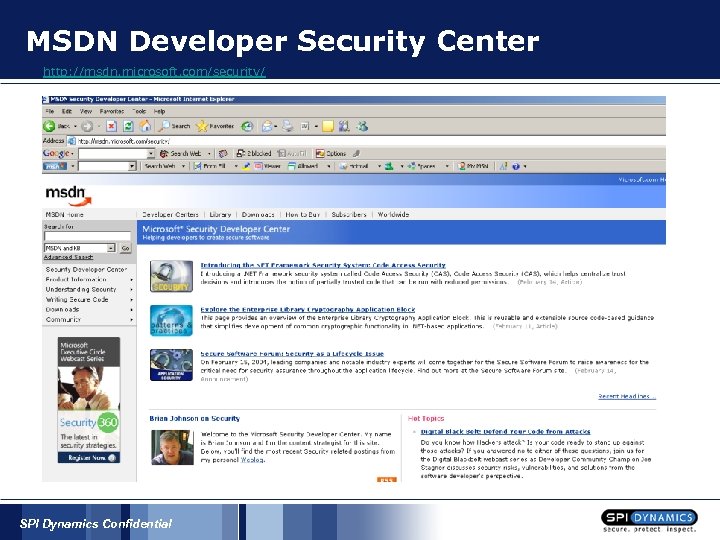Open the Edit menu

(67, 112)
